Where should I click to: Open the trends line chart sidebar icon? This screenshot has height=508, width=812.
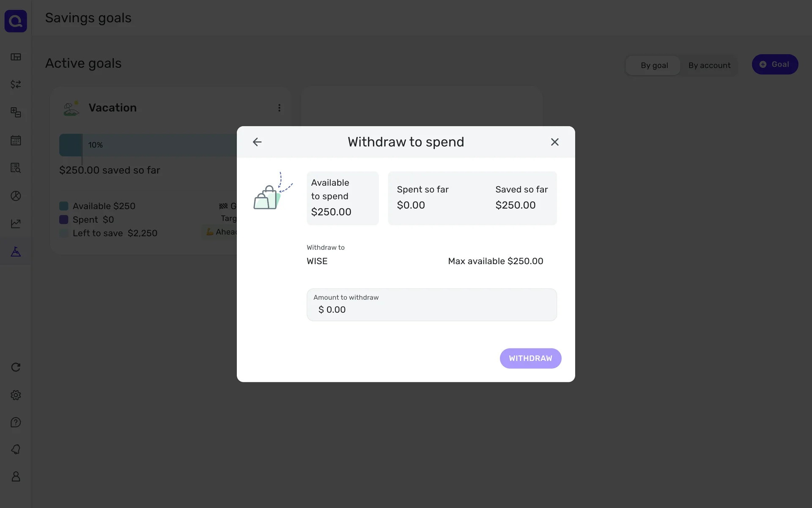point(16,224)
